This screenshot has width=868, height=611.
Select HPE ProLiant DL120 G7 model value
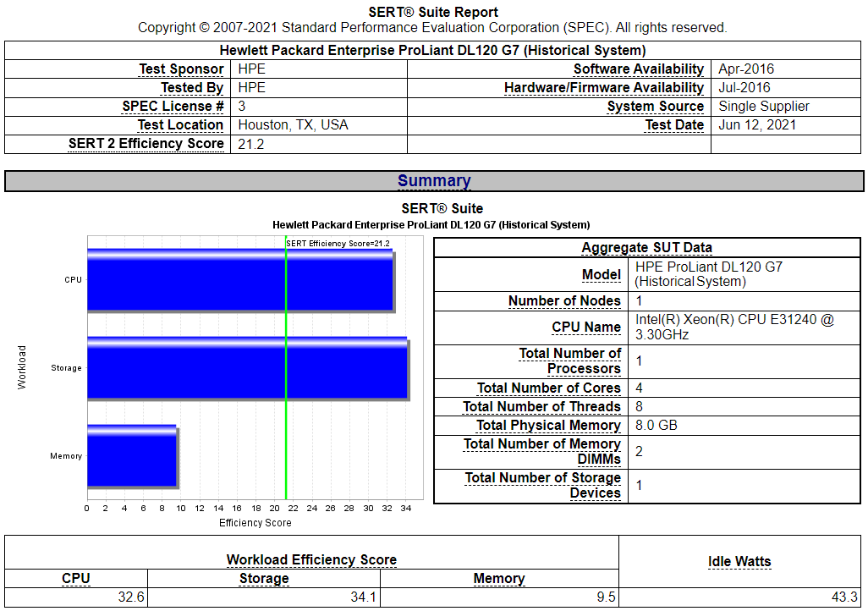tap(709, 274)
